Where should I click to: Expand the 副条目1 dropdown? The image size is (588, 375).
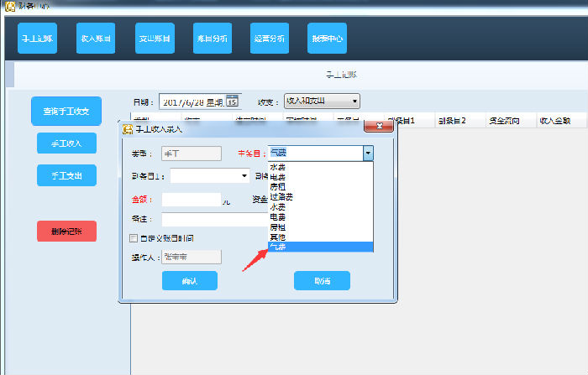pyautogui.click(x=244, y=176)
